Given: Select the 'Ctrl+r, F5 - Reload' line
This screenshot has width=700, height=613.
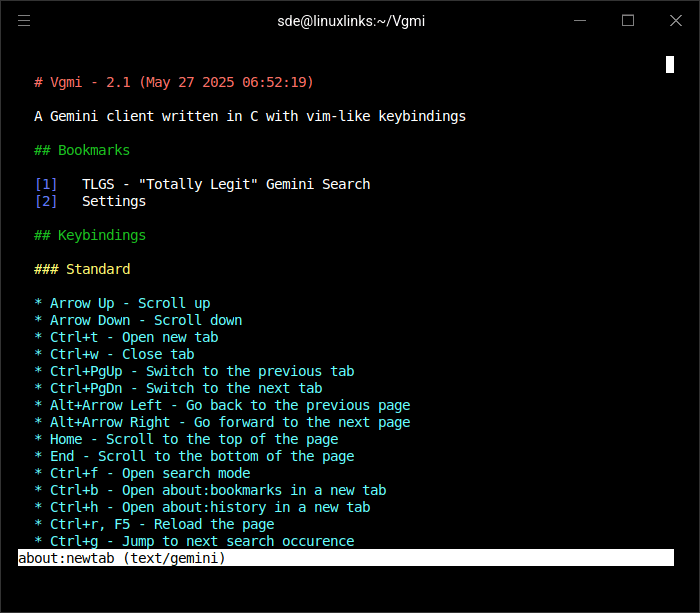Looking at the screenshot, I should [x=154, y=524].
